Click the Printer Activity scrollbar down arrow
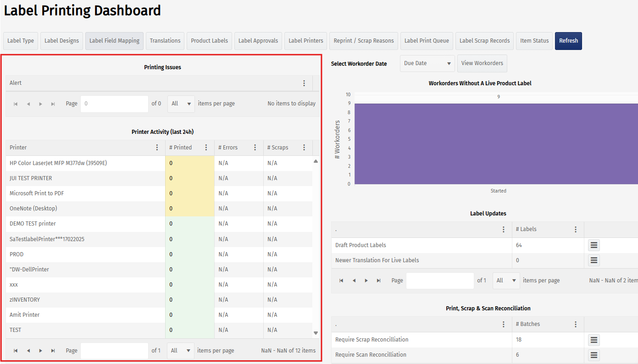Image resolution: width=638 pixels, height=364 pixels. coord(316,333)
